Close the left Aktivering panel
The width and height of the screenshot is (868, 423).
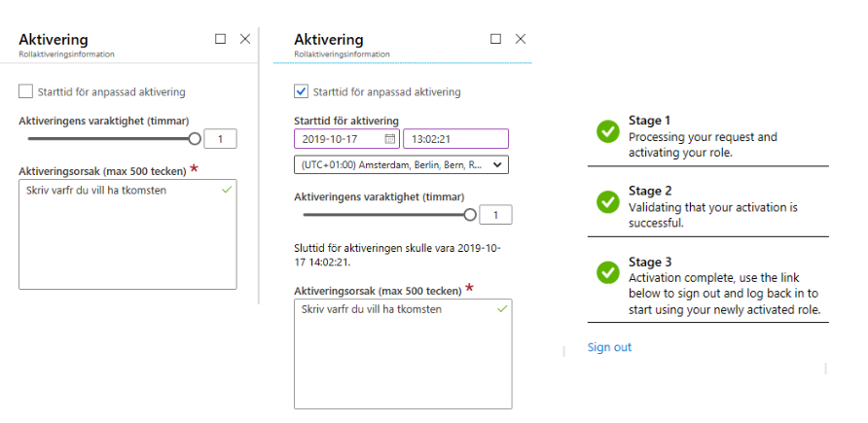pyautogui.click(x=245, y=39)
